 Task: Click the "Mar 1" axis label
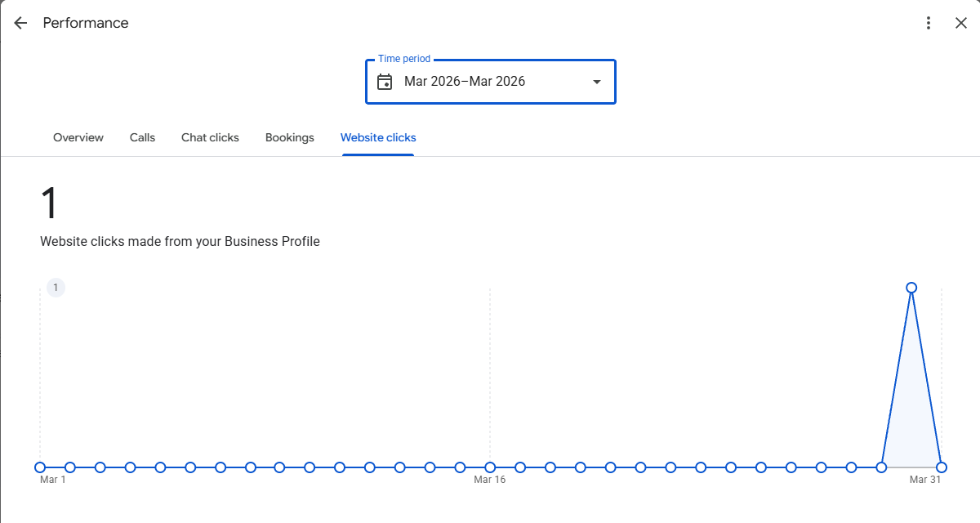pos(53,480)
